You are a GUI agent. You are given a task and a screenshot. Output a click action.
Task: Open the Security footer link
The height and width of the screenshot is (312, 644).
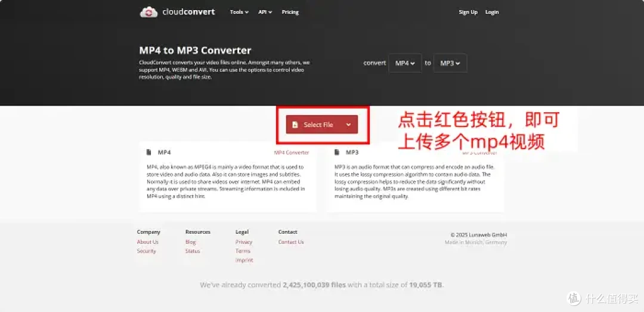(x=146, y=251)
